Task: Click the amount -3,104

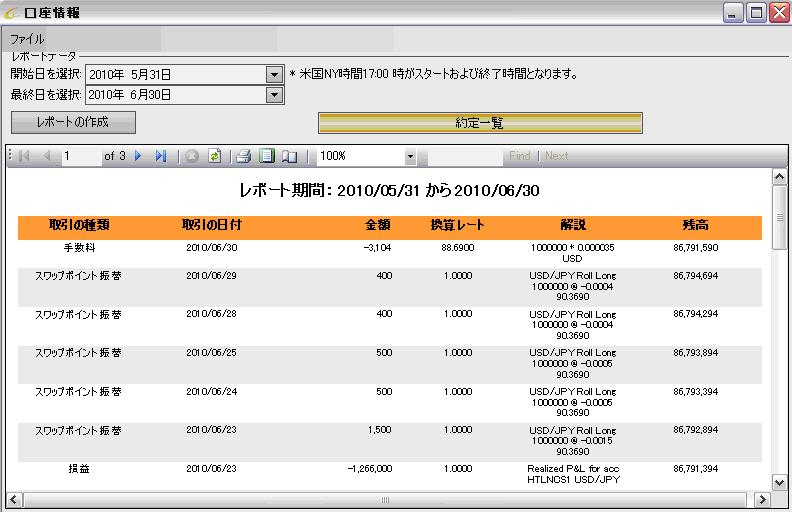Action: pyautogui.click(x=377, y=248)
